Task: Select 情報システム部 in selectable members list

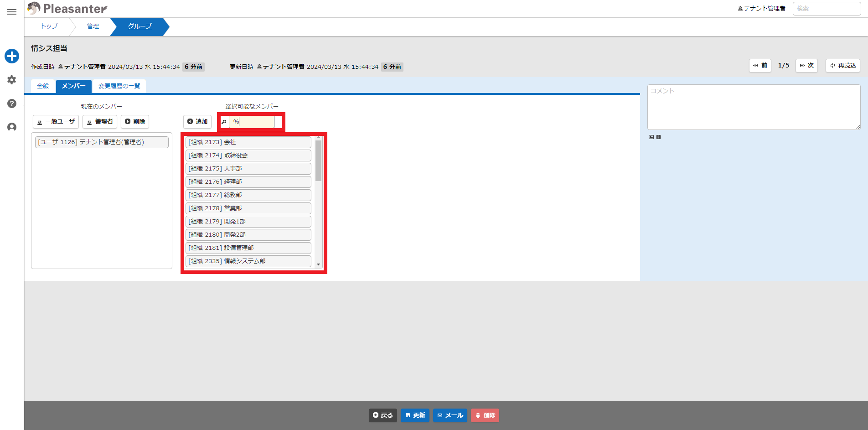Action: click(248, 261)
